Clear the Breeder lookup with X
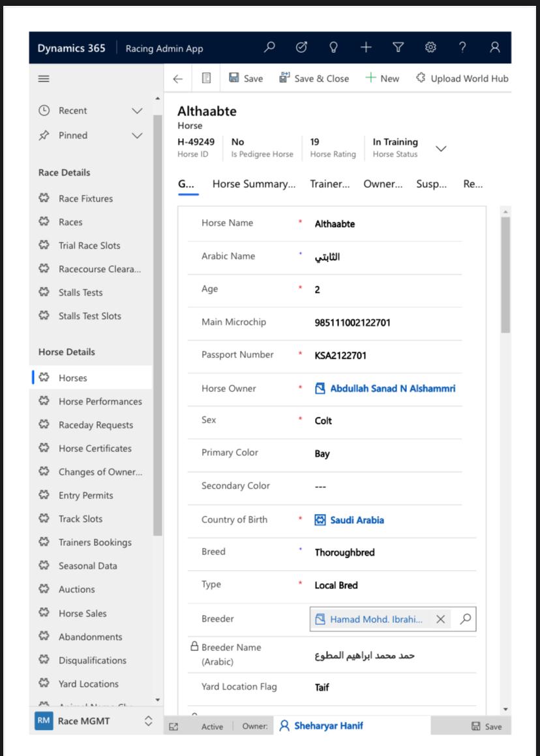This screenshot has height=756, width=540. pyautogui.click(x=440, y=620)
